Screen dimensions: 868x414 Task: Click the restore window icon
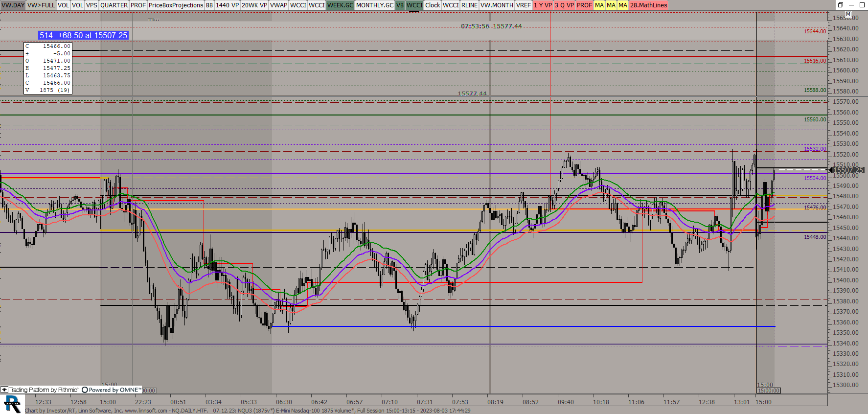(x=840, y=5)
